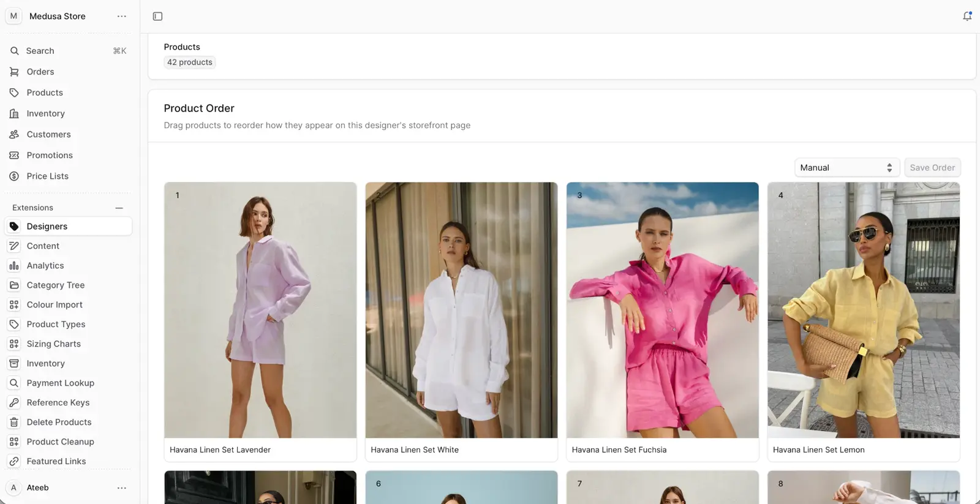Screen dimensions: 980x504
Task: Go to Customers in the sidebar
Action: (68, 134)
